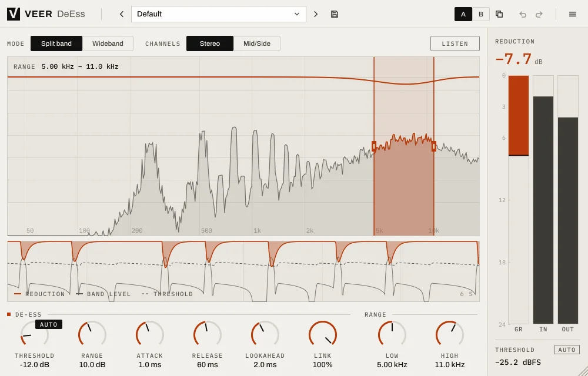
Task: Click the OUT level meter
Action: tap(568, 200)
